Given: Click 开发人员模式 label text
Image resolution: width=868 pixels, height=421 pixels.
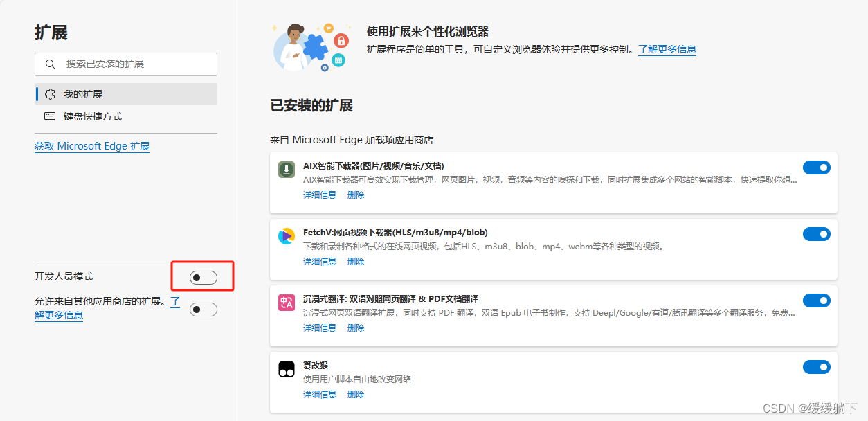Looking at the screenshot, I should pyautogui.click(x=64, y=277).
